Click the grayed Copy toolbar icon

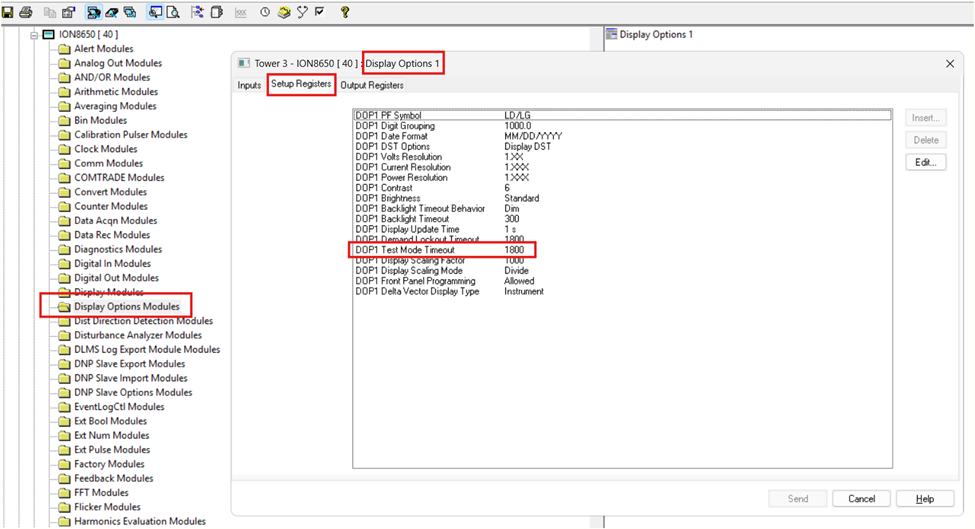50,12
